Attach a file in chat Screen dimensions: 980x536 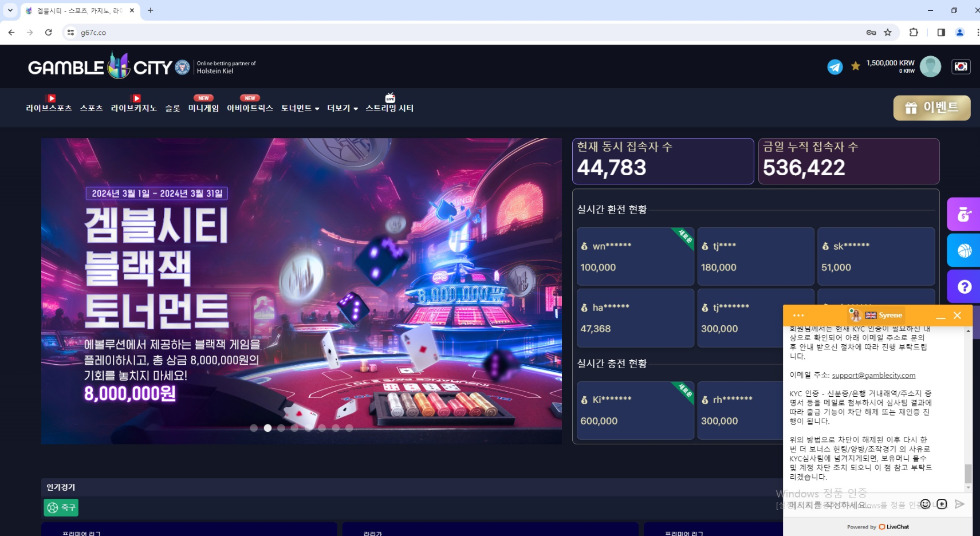pos(942,504)
